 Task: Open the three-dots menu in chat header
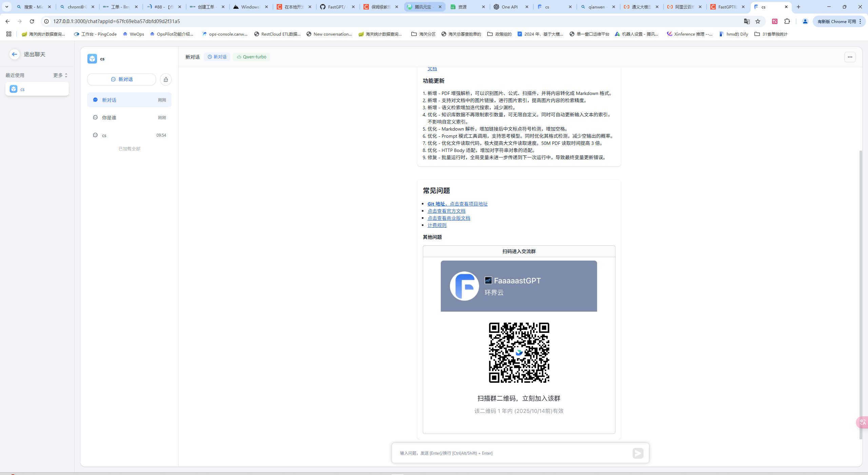850,57
